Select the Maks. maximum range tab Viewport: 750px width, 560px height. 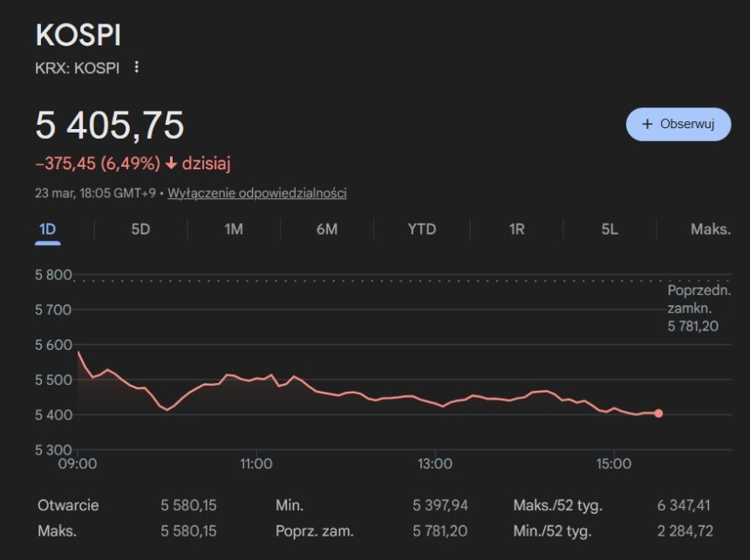[710, 229]
